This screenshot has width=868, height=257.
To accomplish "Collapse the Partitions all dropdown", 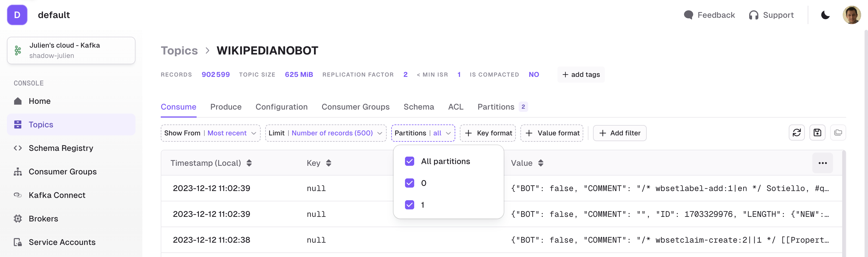I will (423, 133).
